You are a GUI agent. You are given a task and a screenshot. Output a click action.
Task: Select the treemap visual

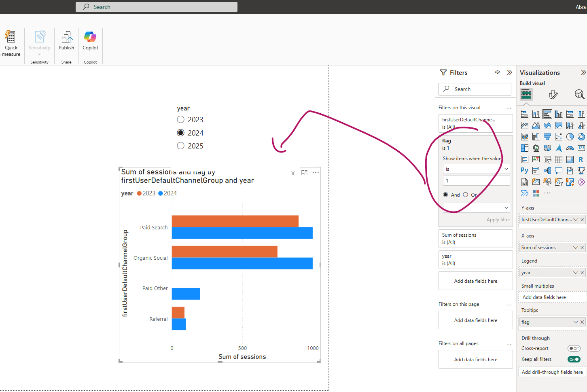(x=525, y=148)
